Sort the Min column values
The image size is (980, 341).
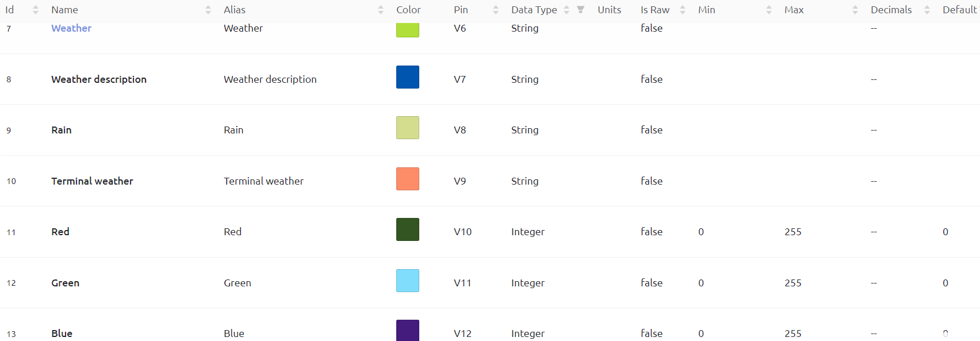[x=768, y=10]
